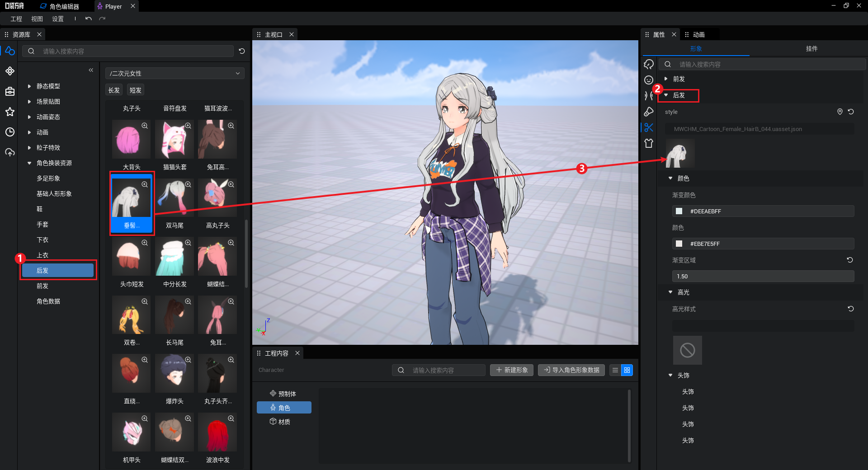868x470 pixels.
Task: Click the properties panel search field
Action: [x=762, y=64]
